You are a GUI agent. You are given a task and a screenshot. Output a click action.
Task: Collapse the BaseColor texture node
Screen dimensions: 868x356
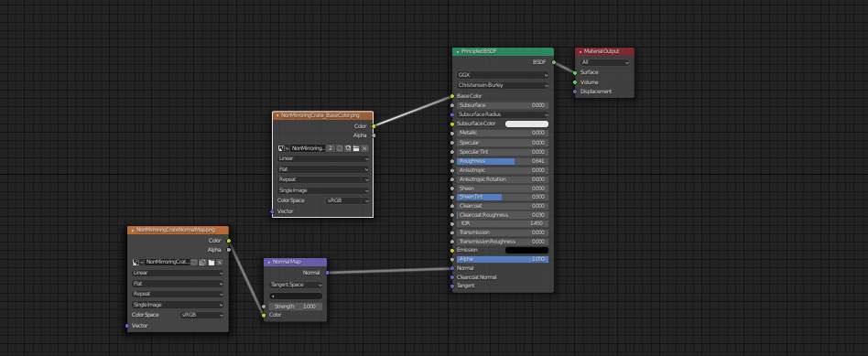point(277,115)
